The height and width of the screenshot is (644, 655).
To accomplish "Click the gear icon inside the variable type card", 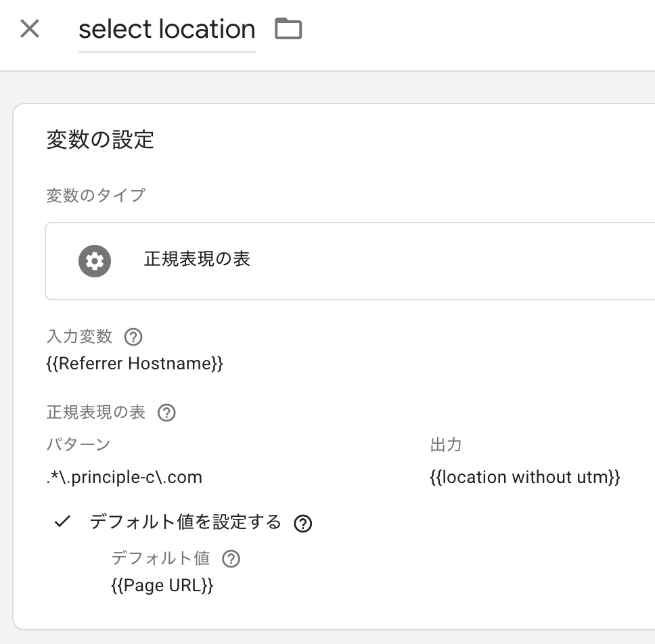I will [94, 261].
